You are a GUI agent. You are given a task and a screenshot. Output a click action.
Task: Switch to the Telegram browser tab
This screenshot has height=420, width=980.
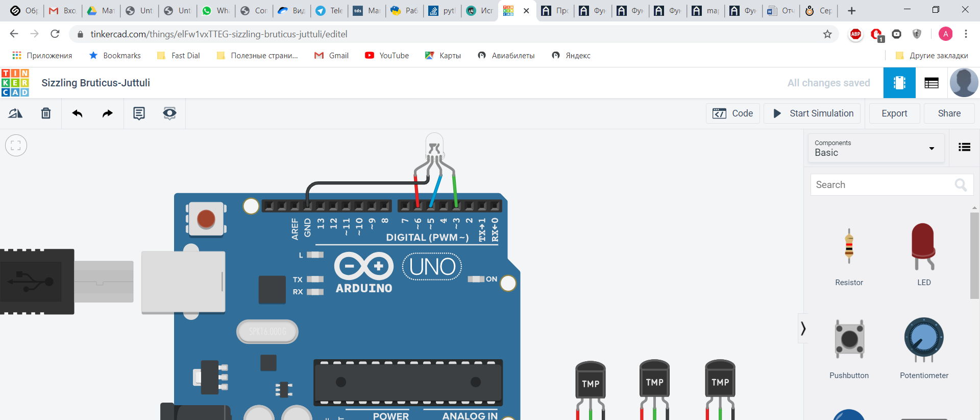click(x=330, y=11)
